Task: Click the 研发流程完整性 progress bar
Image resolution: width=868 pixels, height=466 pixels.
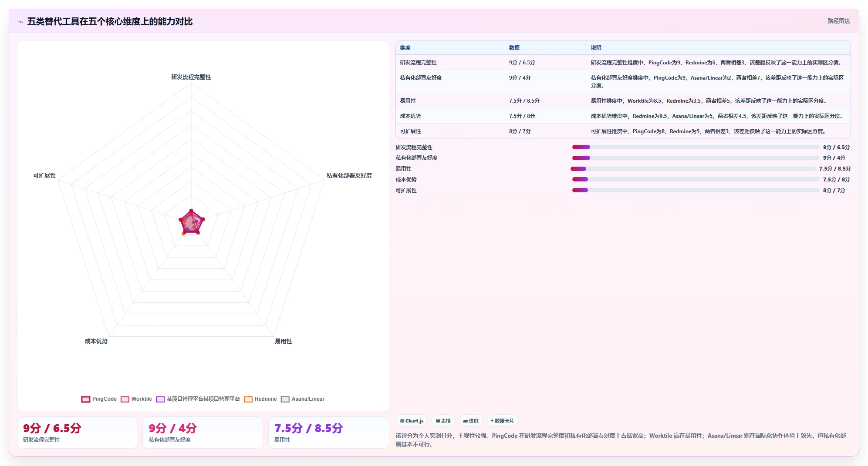Action: (x=696, y=147)
